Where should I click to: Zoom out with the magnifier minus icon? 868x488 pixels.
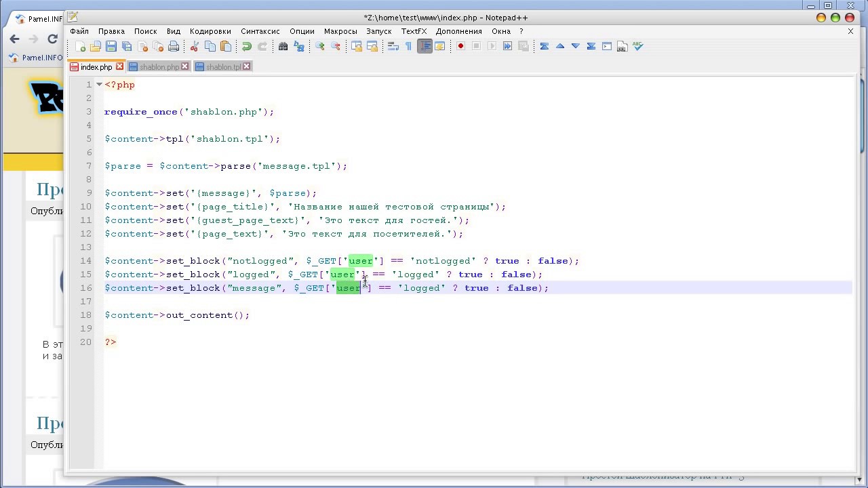(x=336, y=46)
